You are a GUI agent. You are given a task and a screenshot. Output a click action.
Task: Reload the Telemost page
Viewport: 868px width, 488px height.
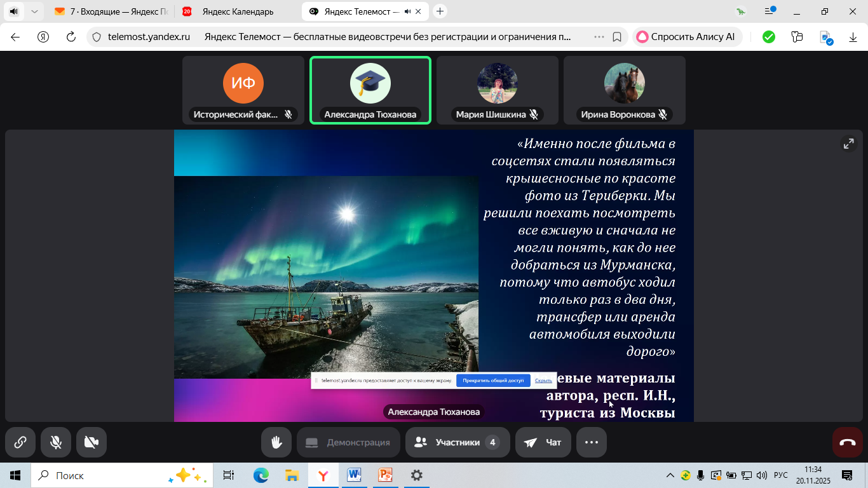point(71,37)
